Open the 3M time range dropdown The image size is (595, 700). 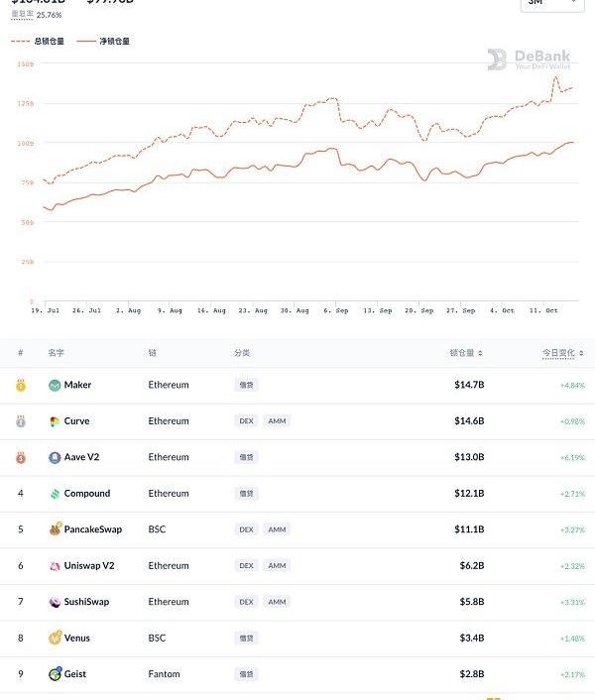[552, 4]
